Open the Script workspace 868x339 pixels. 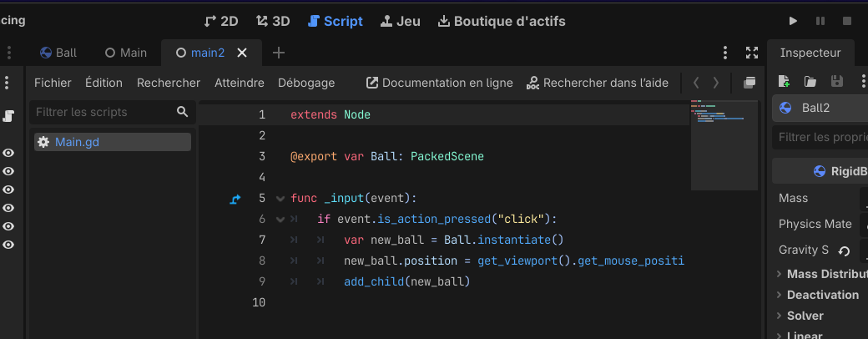[335, 21]
